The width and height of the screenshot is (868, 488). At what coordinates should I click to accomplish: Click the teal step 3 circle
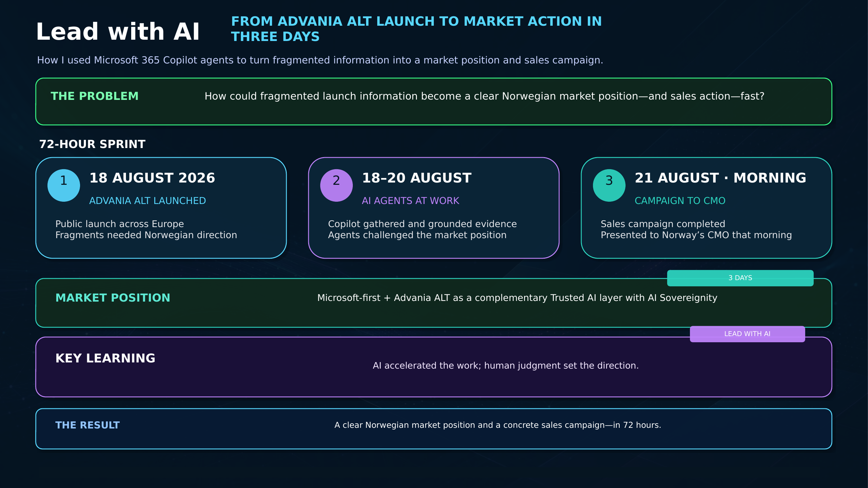609,185
